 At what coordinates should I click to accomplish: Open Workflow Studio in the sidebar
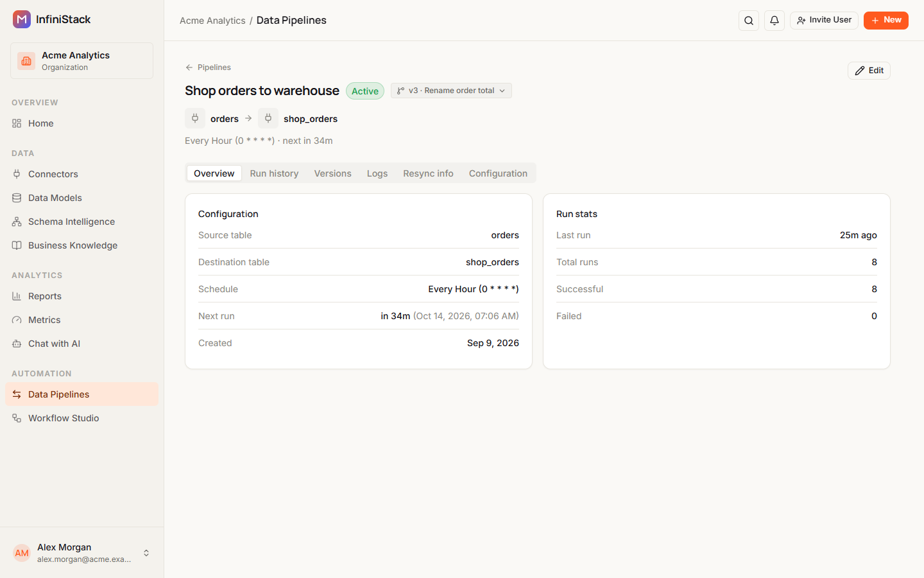click(x=81, y=418)
